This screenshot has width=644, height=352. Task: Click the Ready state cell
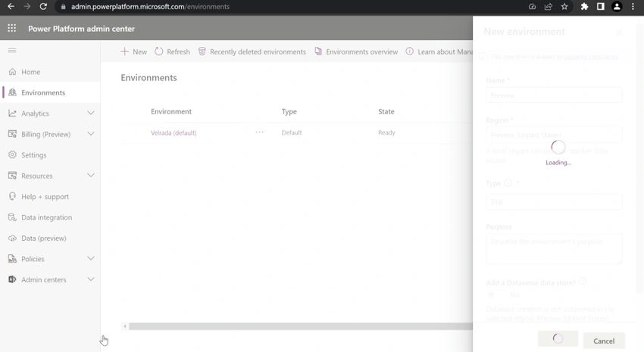[386, 132]
